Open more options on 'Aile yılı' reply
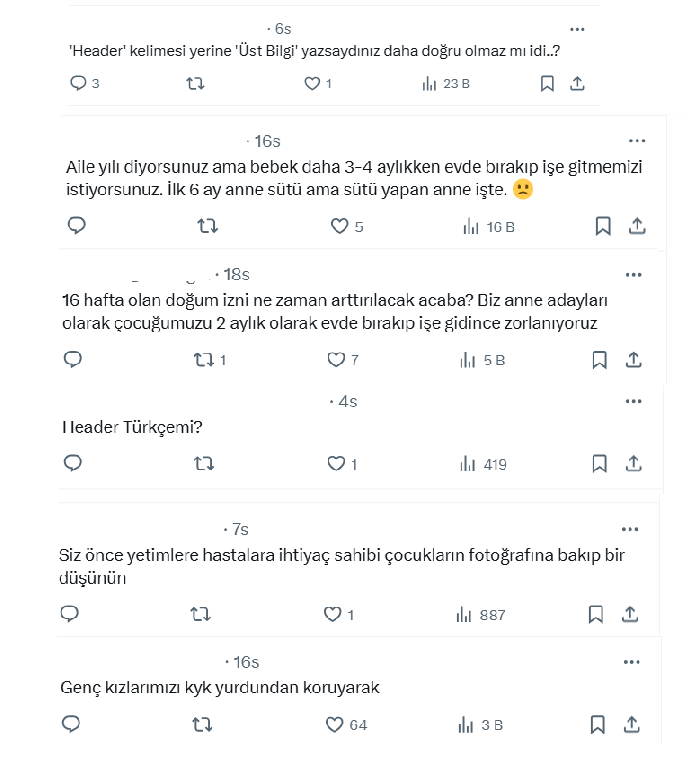Image resolution: width=690 pixels, height=777 pixels. (636, 141)
